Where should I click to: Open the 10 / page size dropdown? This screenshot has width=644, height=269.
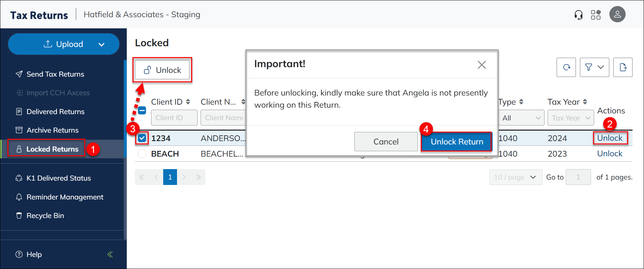tap(516, 177)
